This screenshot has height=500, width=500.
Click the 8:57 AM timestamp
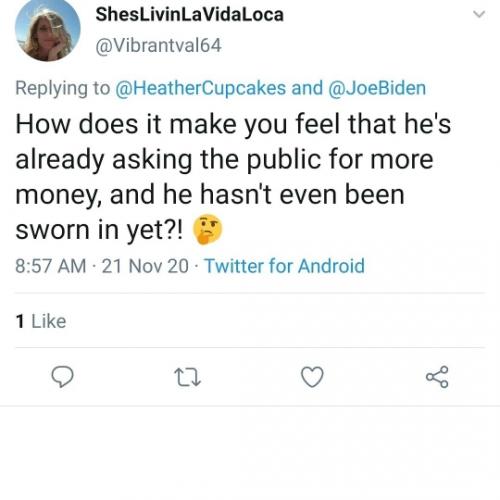(x=51, y=266)
